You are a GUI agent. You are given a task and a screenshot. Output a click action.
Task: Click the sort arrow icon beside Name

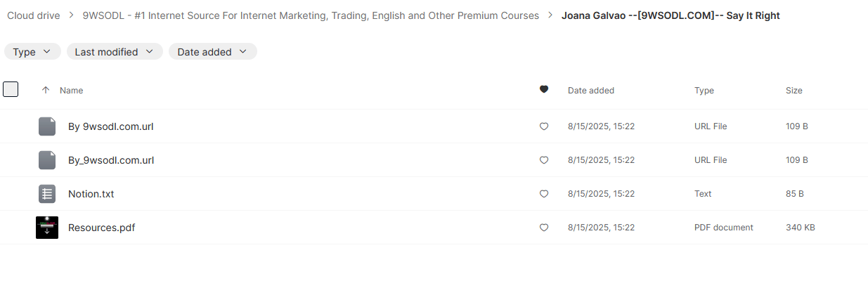46,91
